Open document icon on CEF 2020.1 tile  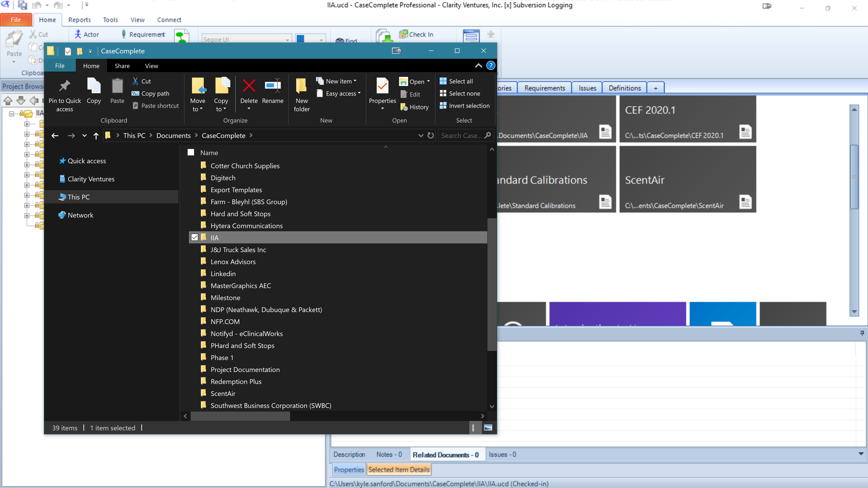click(x=745, y=131)
